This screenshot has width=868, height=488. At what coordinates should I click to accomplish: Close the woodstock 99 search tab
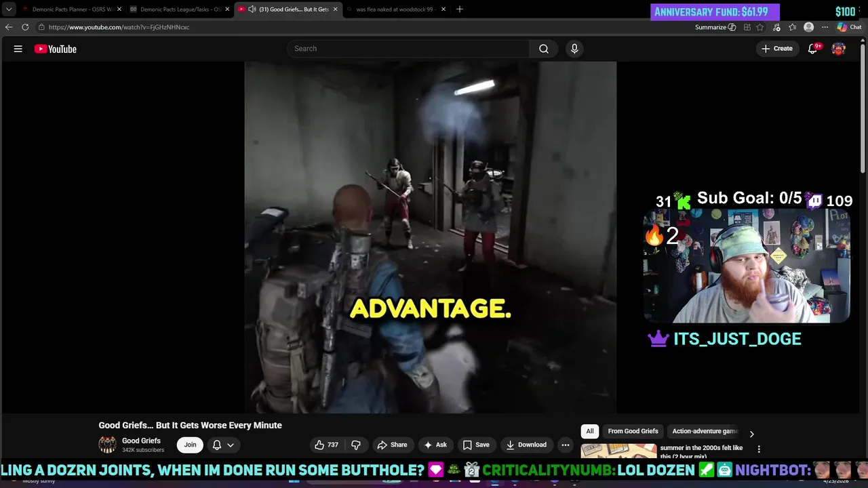click(443, 9)
